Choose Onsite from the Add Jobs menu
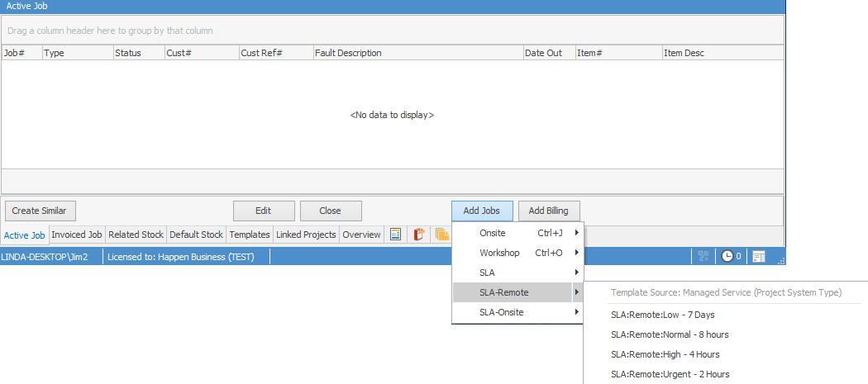The height and width of the screenshot is (384, 868). click(x=518, y=233)
